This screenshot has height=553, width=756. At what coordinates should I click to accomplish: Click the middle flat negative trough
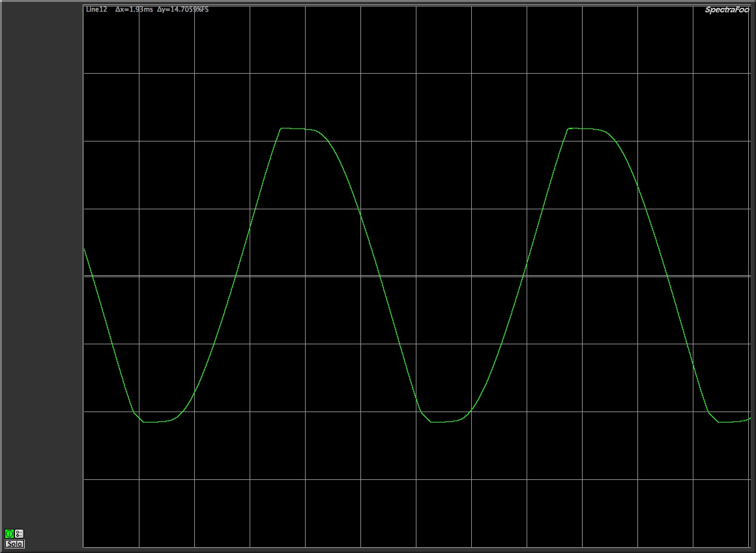pos(444,421)
